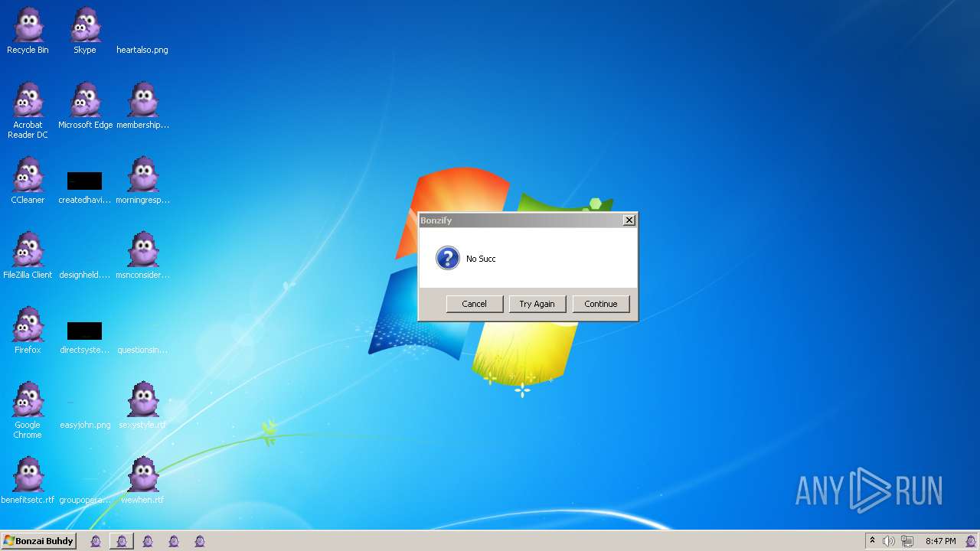Screen dimensions: 980x551
Task: Click the highlighted active taskbar Bonzi button
Action: click(122, 541)
